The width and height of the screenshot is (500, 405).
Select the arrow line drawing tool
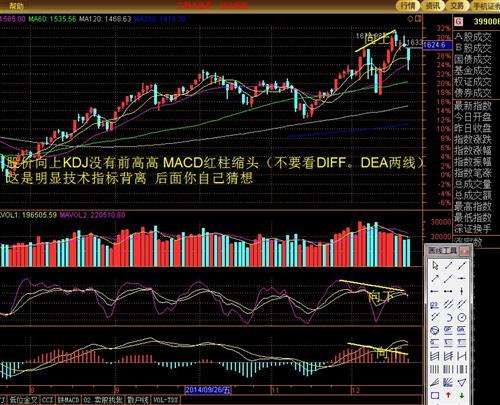click(x=435, y=278)
